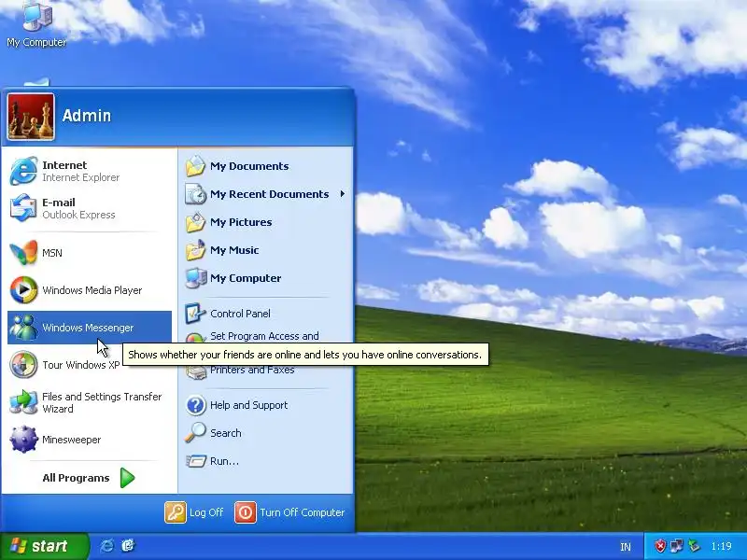Open Run... text entry
Screen dimensions: 747x560
coord(224,461)
